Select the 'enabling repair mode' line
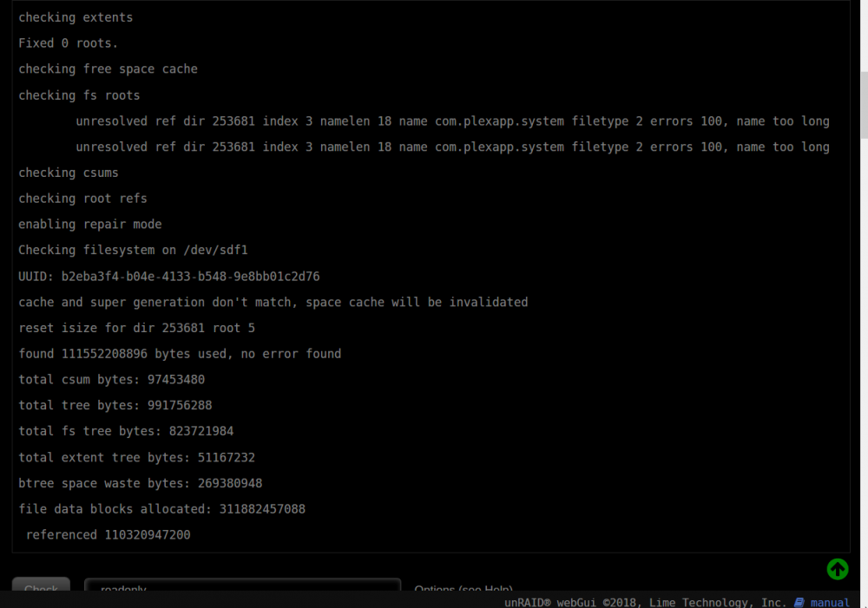868x608 pixels. click(90, 225)
